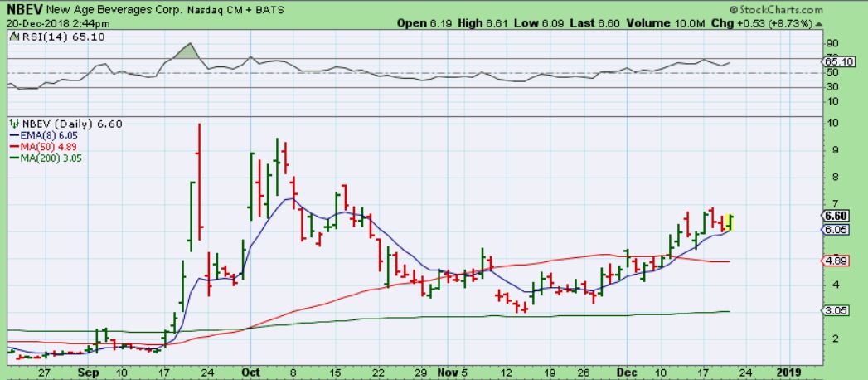The image size is (868, 380).
Task: Click the green 3.05 MA tag on axis
Action: (x=836, y=311)
